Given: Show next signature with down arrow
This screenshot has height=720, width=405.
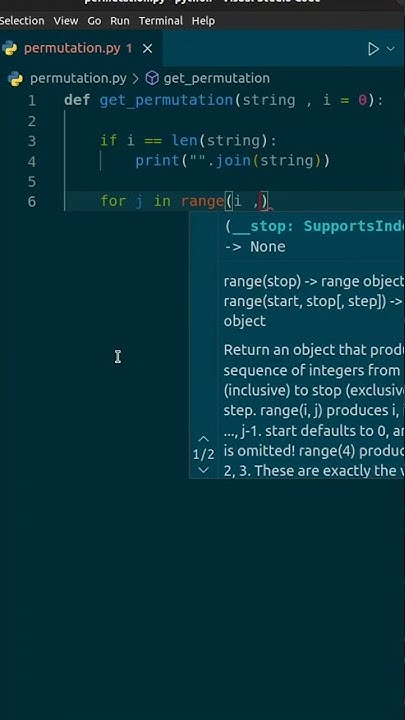Looking at the screenshot, I should [x=203, y=470].
